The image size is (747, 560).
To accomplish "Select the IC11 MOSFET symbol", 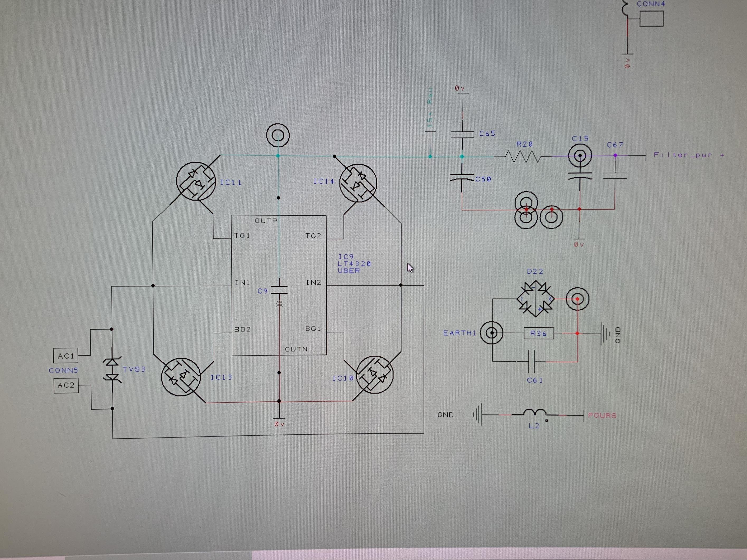I will 196,181.
